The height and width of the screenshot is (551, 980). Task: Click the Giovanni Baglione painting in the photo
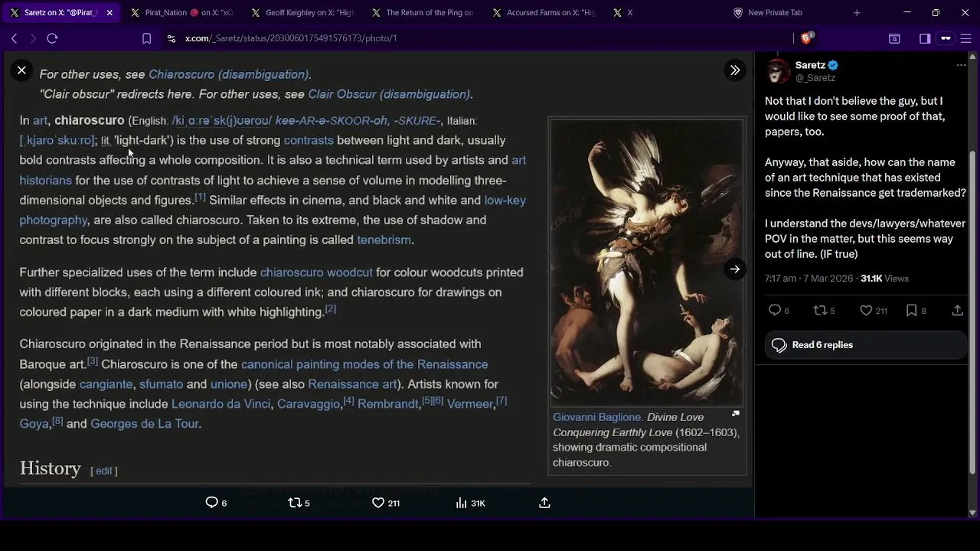pyautogui.click(x=647, y=262)
